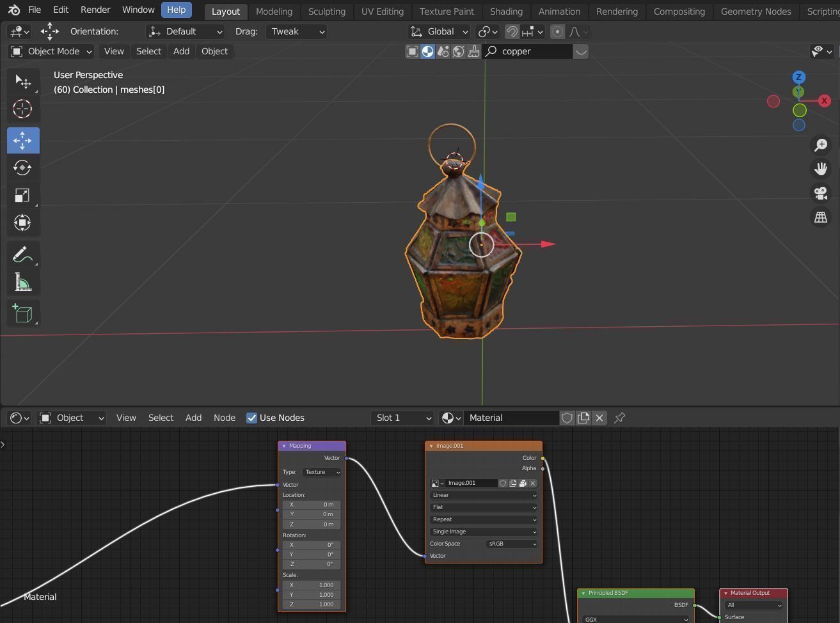Click the viewport zoom magnifier icon
Image resolution: width=840 pixels, height=623 pixels.
coord(821,145)
